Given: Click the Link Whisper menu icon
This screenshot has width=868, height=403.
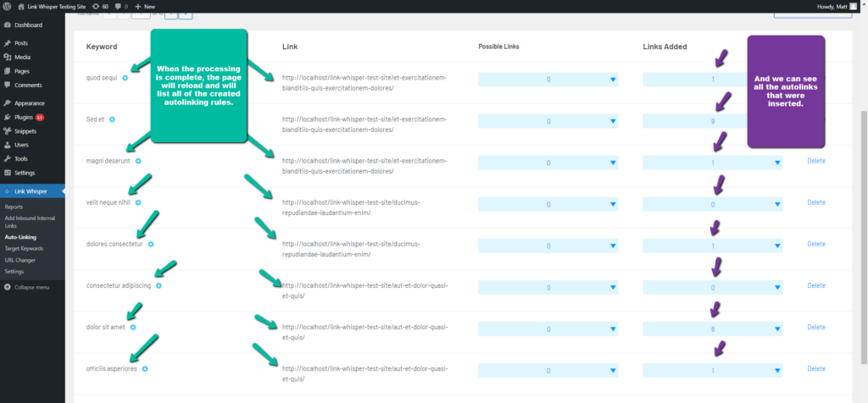Looking at the screenshot, I should click(7, 191).
